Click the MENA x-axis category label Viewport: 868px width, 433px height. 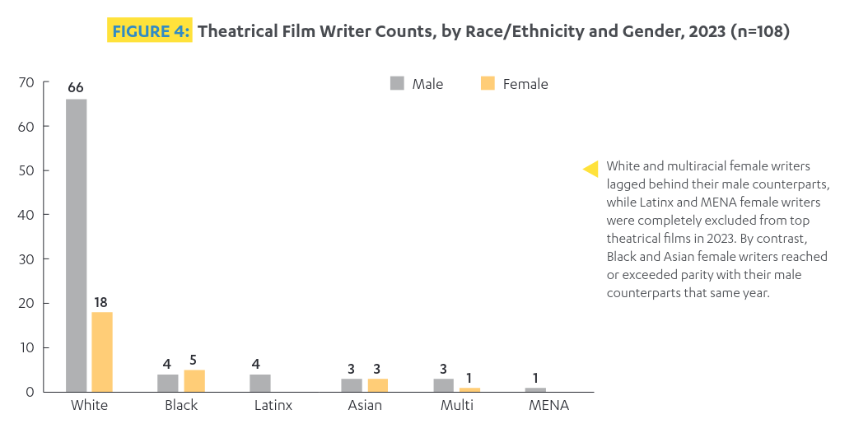point(548,405)
